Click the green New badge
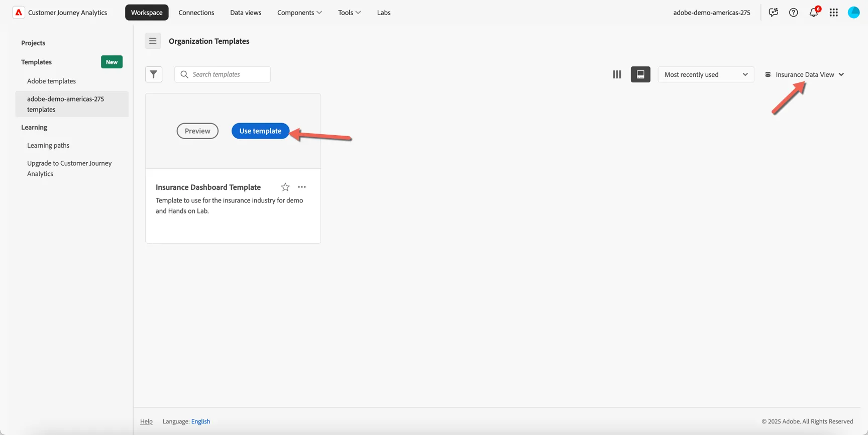Screen dimensions: 868x435 [x=112, y=62]
